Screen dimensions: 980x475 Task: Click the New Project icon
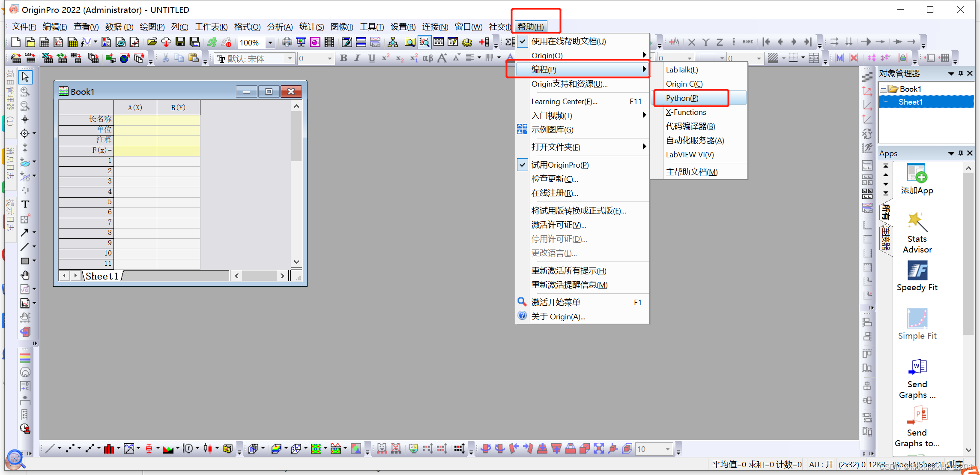click(x=16, y=42)
